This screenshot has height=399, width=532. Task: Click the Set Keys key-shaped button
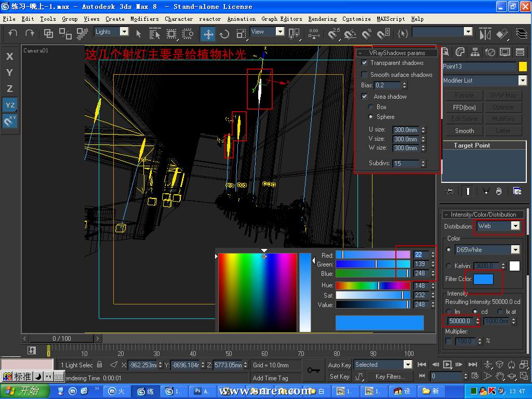click(313, 370)
